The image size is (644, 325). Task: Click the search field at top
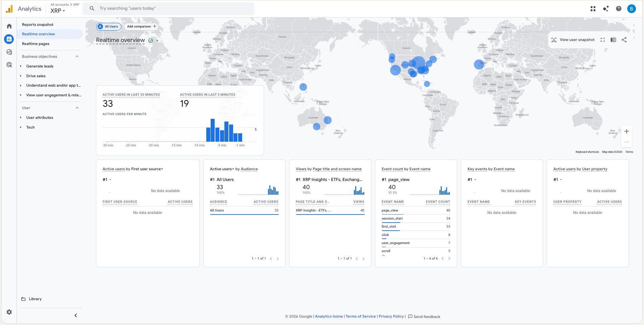pos(168,8)
